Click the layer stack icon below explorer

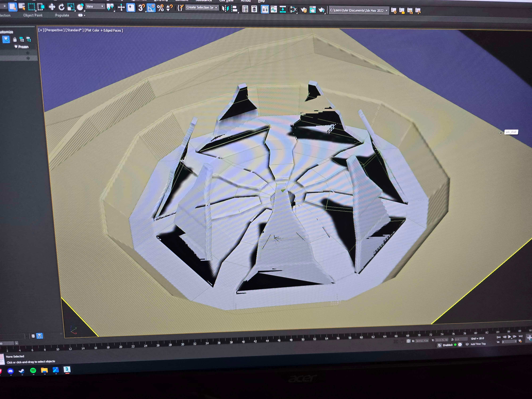(x=33, y=336)
